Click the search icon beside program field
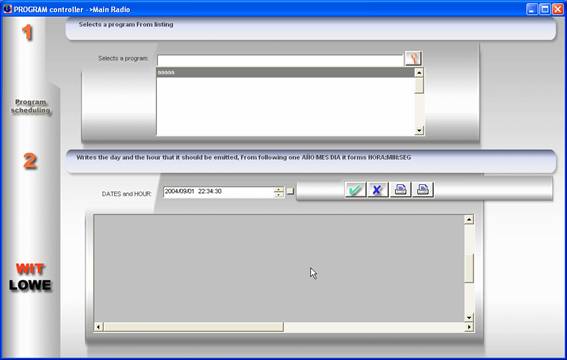 (x=413, y=58)
